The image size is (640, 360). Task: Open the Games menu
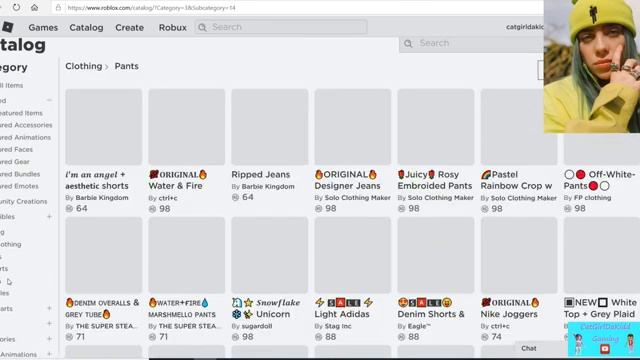(x=43, y=27)
